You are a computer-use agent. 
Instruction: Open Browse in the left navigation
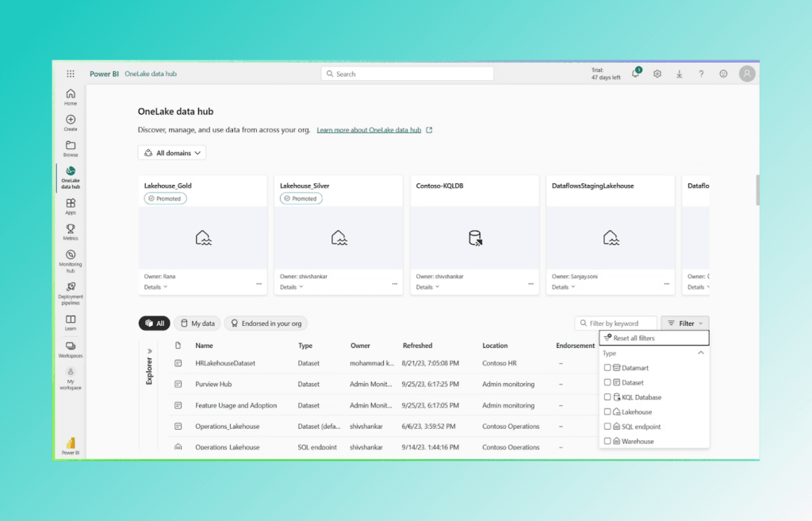pos(71,148)
